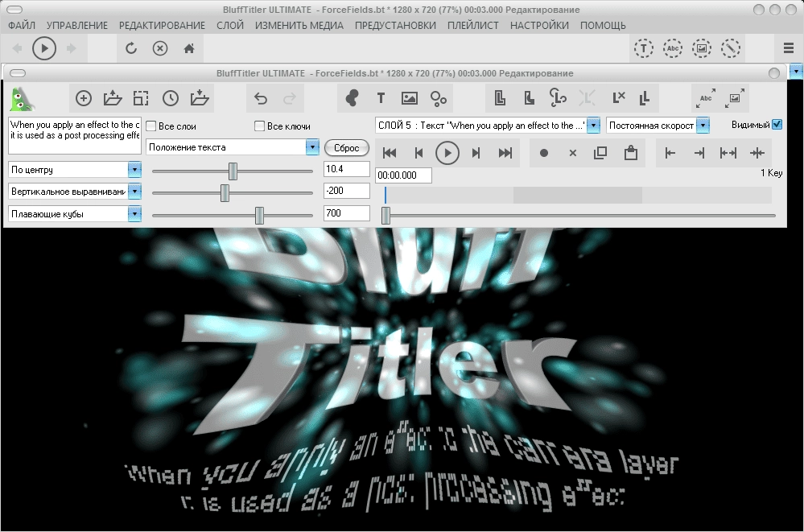Open the 'Постоянная скорость' dropdown
The image size is (804, 532).
tap(703, 126)
